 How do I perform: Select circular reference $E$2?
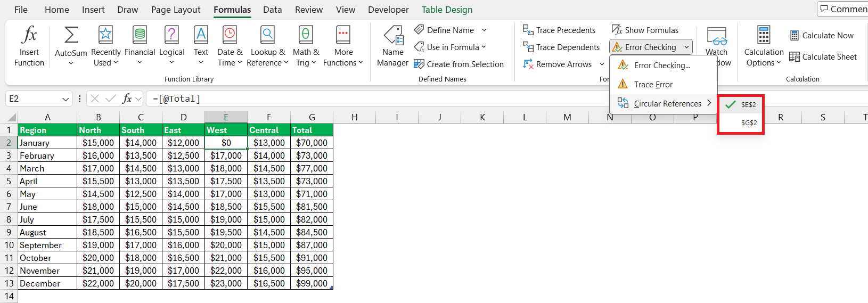click(x=741, y=104)
